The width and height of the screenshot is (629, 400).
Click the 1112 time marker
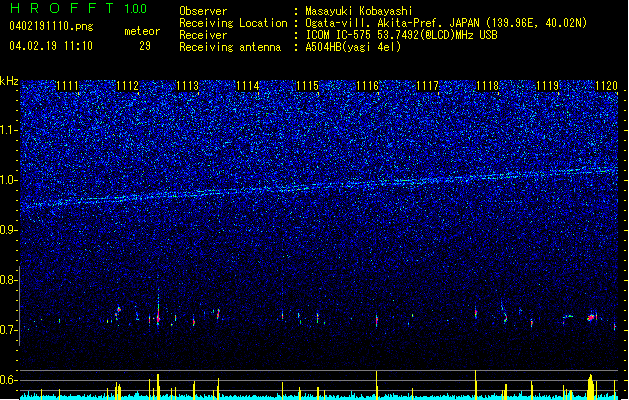coord(127,86)
